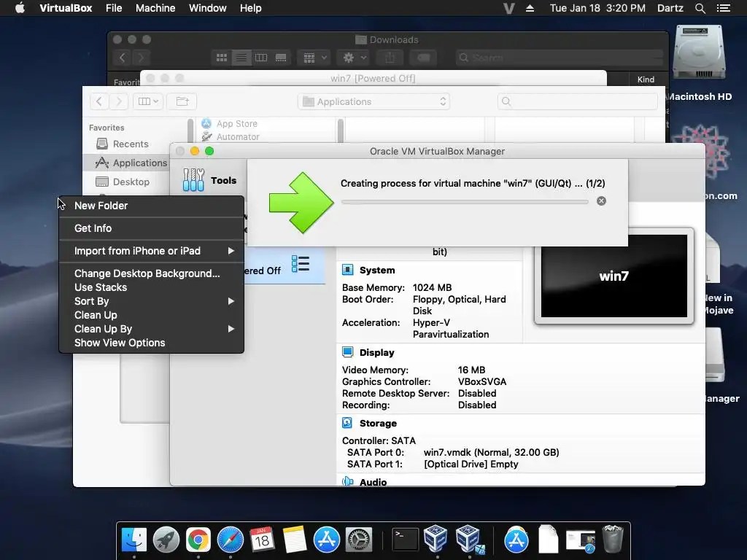Screen dimensions: 747x560
Task: Open Spotlight search in menu bar
Action: coord(700,8)
